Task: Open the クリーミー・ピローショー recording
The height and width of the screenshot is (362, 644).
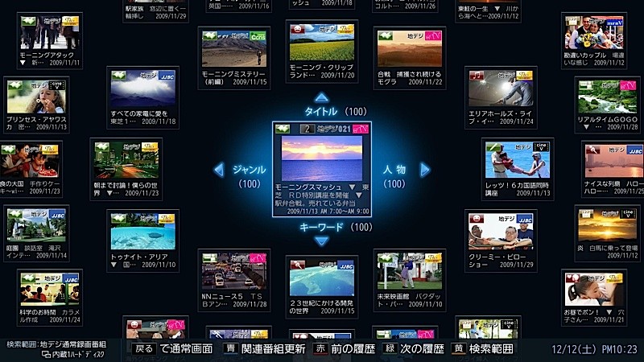Action: [x=501, y=241]
